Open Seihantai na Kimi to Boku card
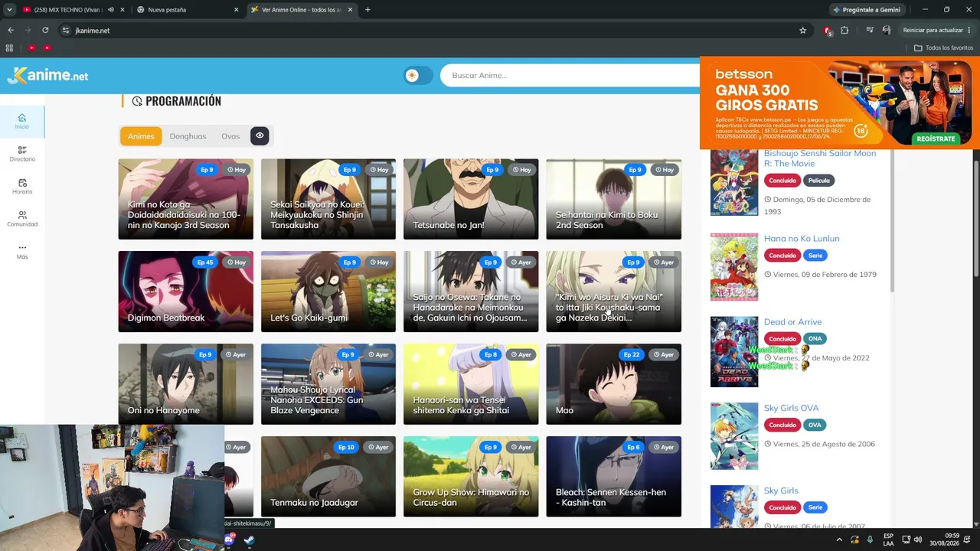980x551 pixels. (613, 199)
